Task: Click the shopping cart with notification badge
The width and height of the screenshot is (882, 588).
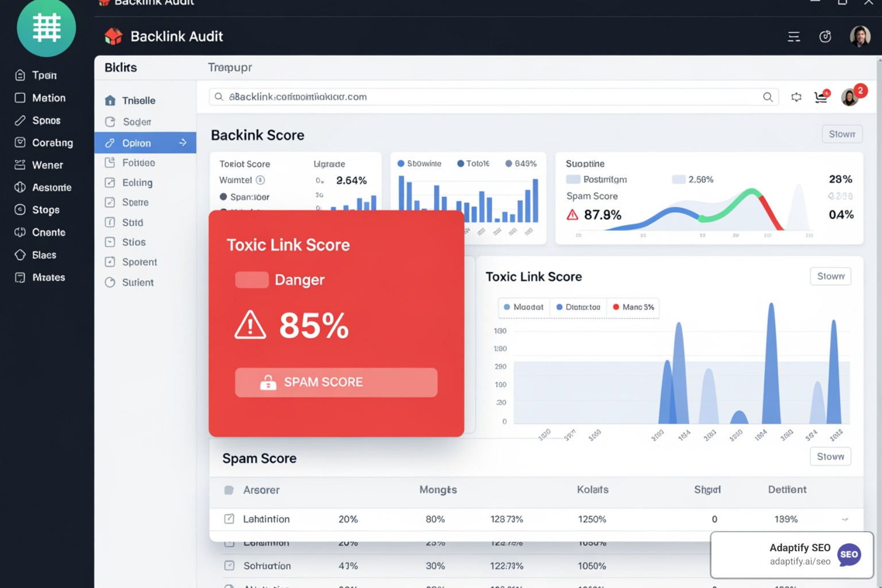Action: (821, 97)
